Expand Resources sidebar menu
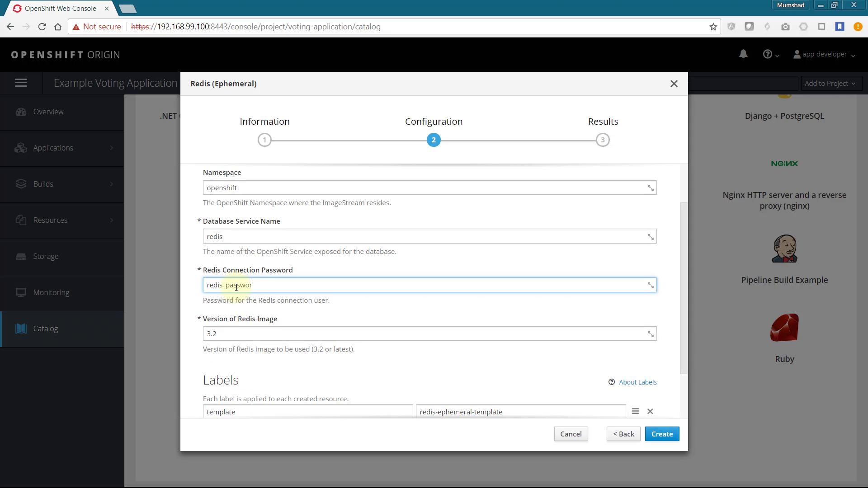The image size is (868, 488). tap(62, 221)
